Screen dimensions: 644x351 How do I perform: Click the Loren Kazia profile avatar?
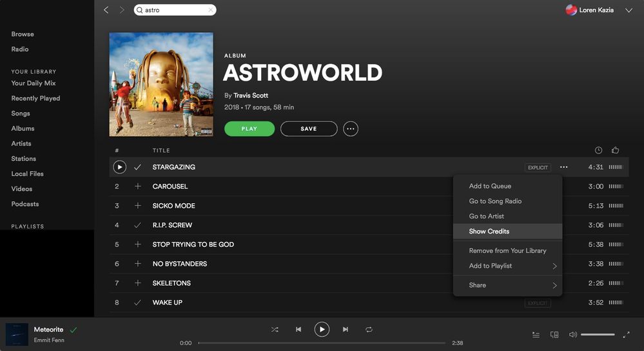[571, 10]
